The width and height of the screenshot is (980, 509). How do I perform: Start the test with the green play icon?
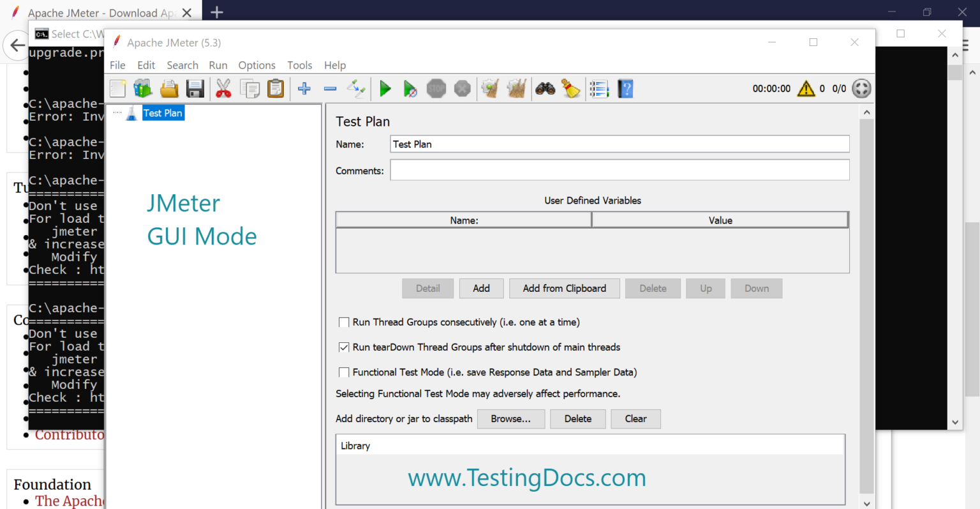click(x=385, y=89)
